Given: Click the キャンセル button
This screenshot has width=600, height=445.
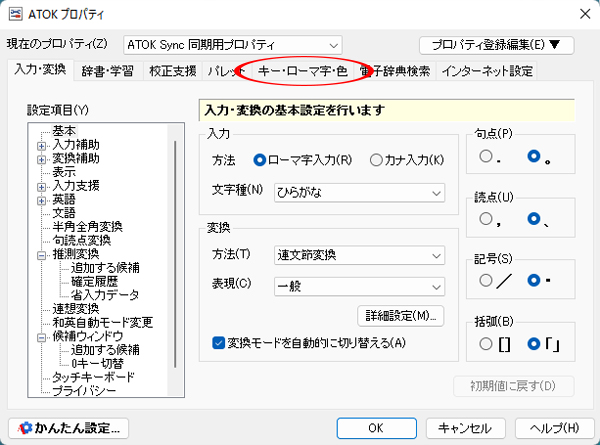Looking at the screenshot, I should (x=465, y=428).
